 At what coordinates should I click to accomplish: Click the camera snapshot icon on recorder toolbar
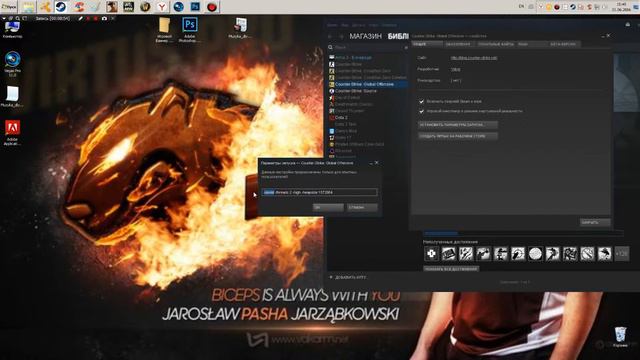coord(104,18)
